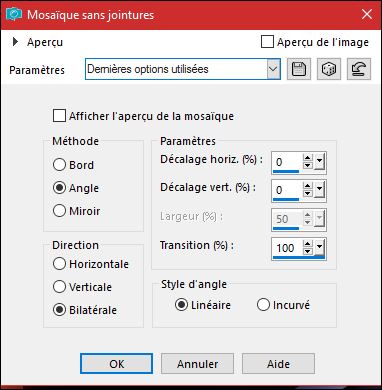Click the PaintShop Pro icon in title bar
The image size is (382, 390).
point(14,15)
